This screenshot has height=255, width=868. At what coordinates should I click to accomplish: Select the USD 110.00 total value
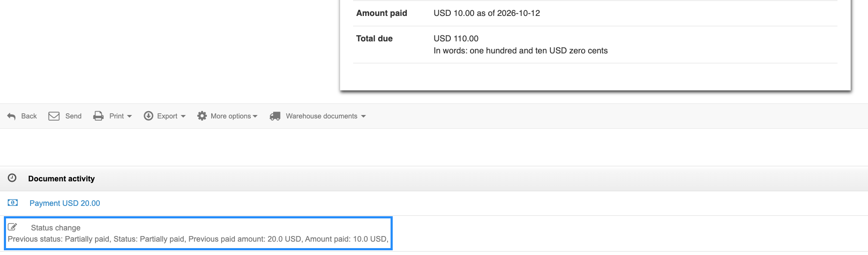point(456,39)
